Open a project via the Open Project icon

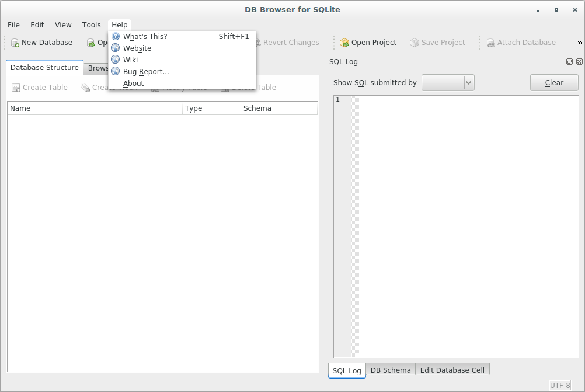coord(344,42)
